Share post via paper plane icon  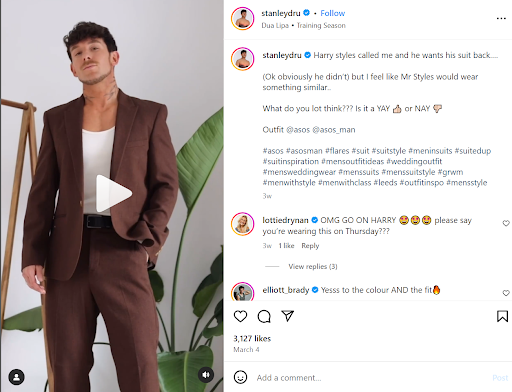(x=287, y=316)
